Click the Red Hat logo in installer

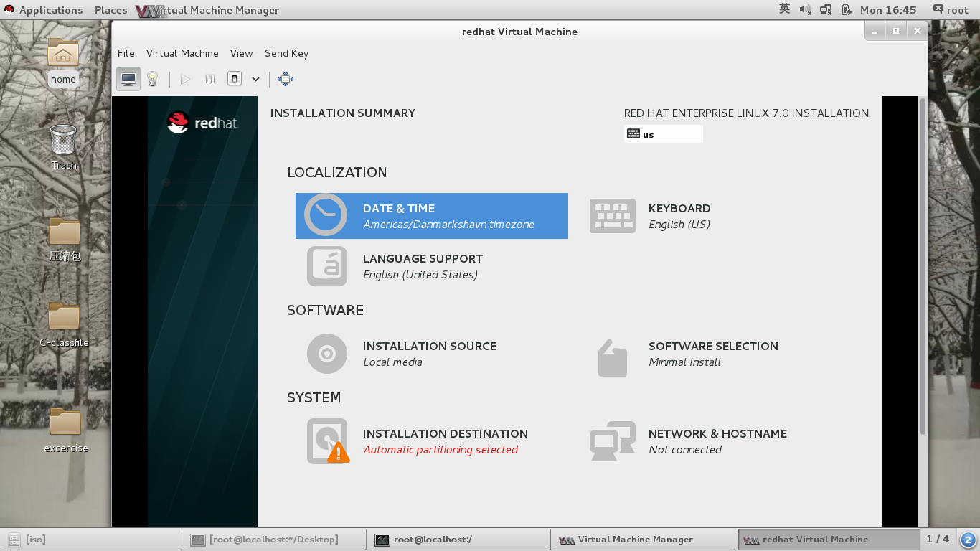202,123
